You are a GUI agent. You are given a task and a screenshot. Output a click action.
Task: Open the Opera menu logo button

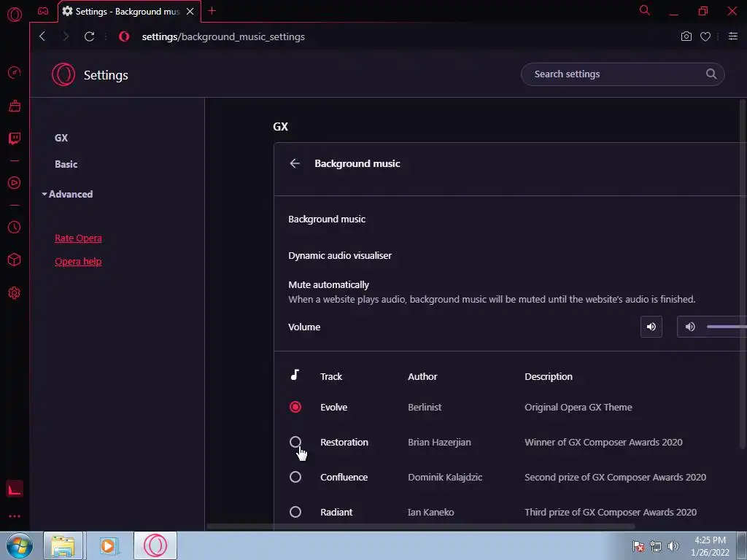pos(15,15)
